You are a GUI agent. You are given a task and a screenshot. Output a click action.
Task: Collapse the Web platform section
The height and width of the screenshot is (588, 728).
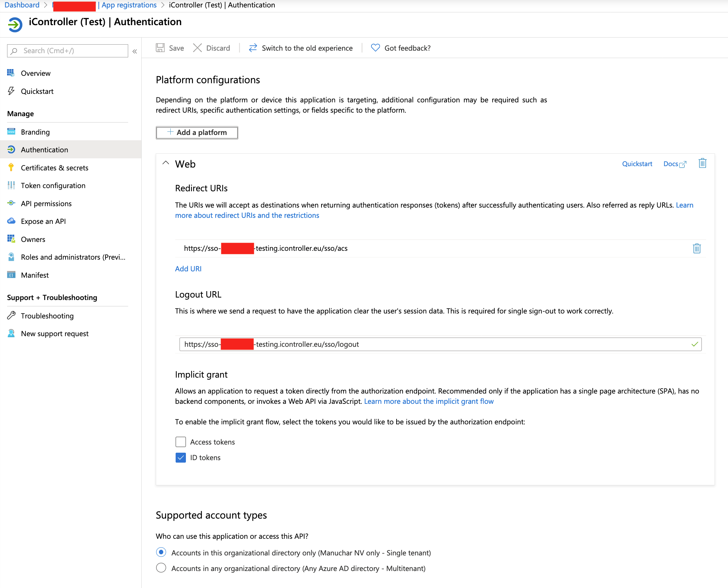[x=165, y=163]
